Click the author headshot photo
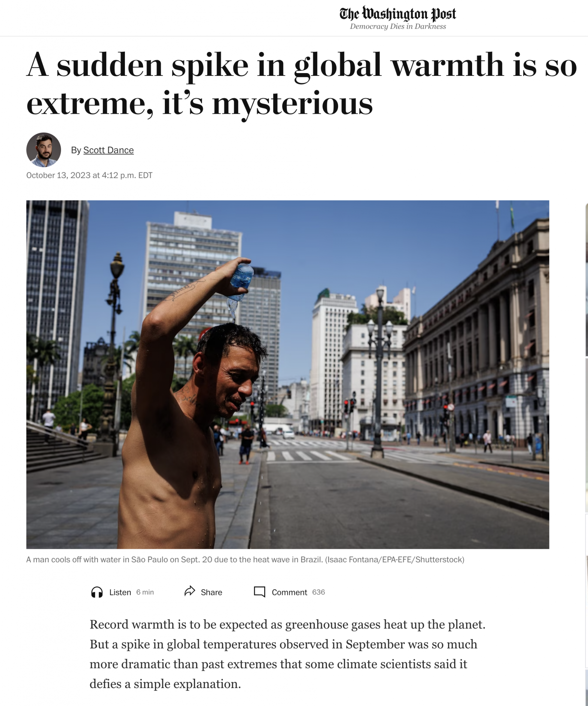Image resolution: width=588 pixels, height=706 pixels. coord(44,150)
